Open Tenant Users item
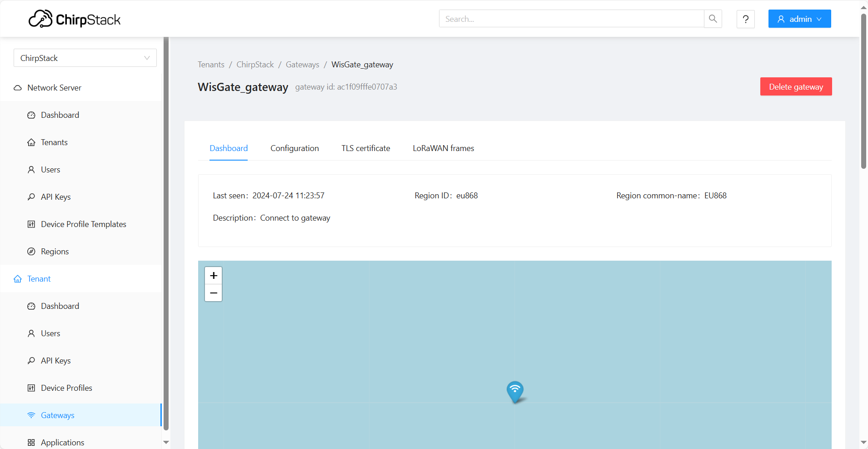The width and height of the screenshot is (868, 449). [x=81, y=333]
